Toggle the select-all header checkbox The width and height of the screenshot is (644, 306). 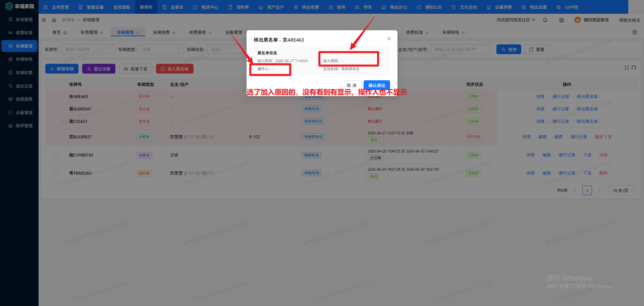[56, 84]
